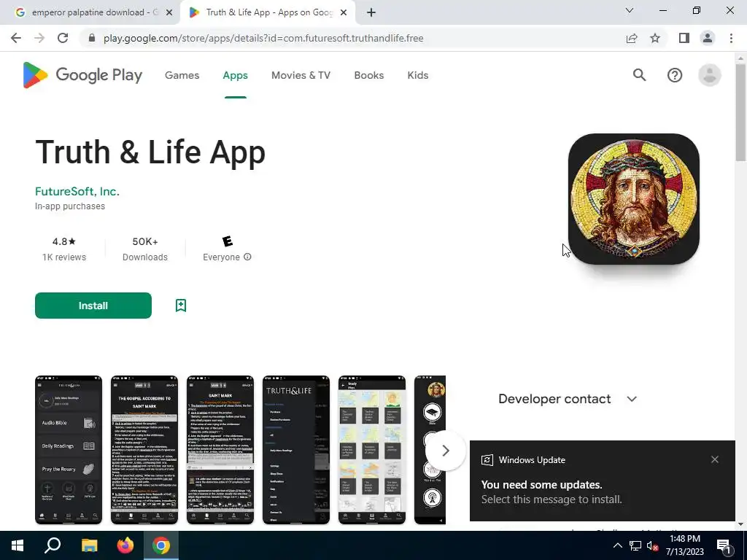Open the Gospel According to Saint Mark screenshot

click(x=144, y=450)
